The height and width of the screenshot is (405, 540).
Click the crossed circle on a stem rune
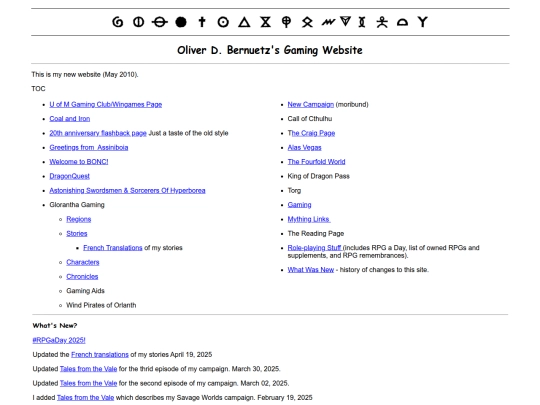[286, 22]
